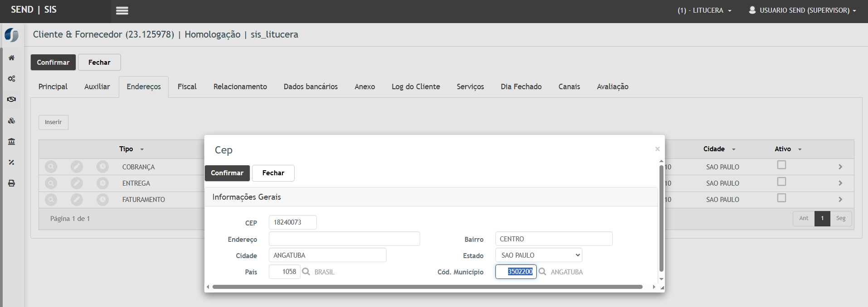Click search magnifier beside Cód. Município
Screen dimensions: 868x307
click(x=542, y=272)
